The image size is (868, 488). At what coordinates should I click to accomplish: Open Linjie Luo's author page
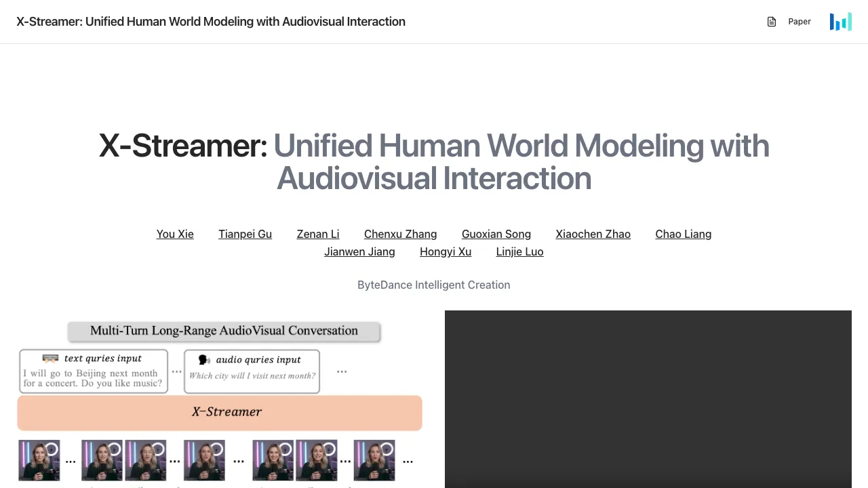(x=519, y=251)
